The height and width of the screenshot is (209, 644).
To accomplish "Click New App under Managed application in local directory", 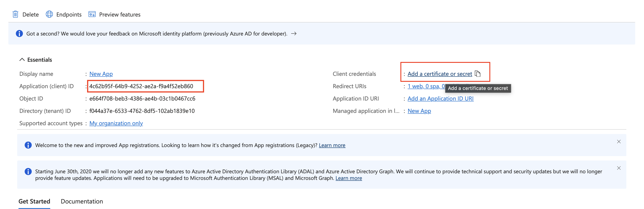I will click(x=419, y=111).
